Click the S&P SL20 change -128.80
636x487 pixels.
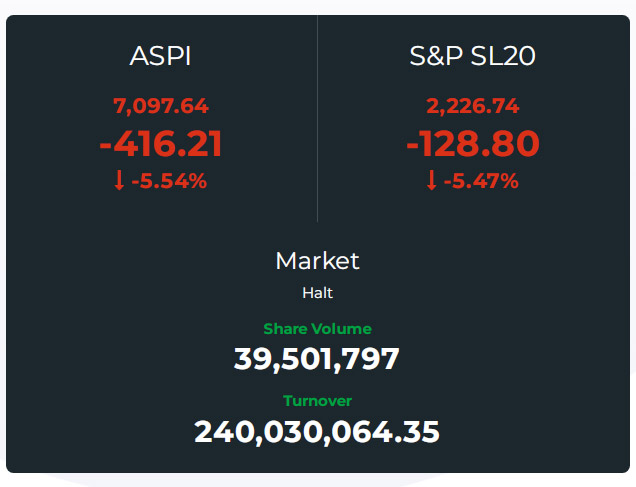(x=473, y=144)
